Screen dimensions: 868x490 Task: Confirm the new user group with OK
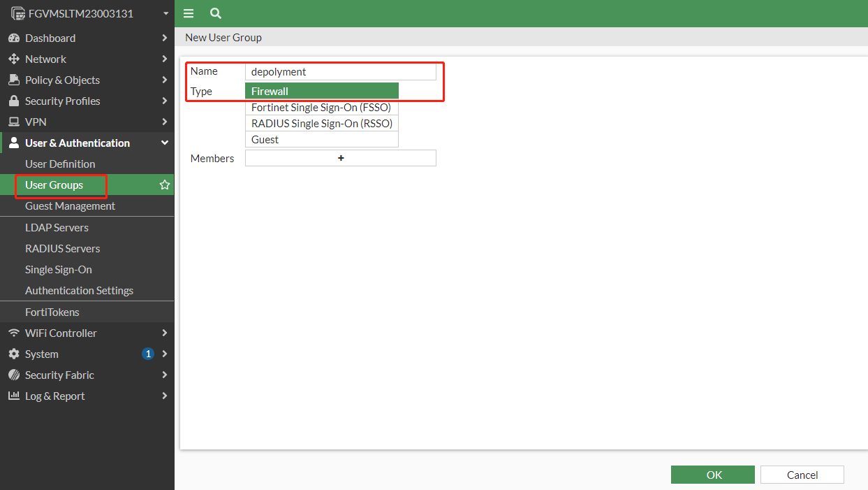tap(712, 474)
